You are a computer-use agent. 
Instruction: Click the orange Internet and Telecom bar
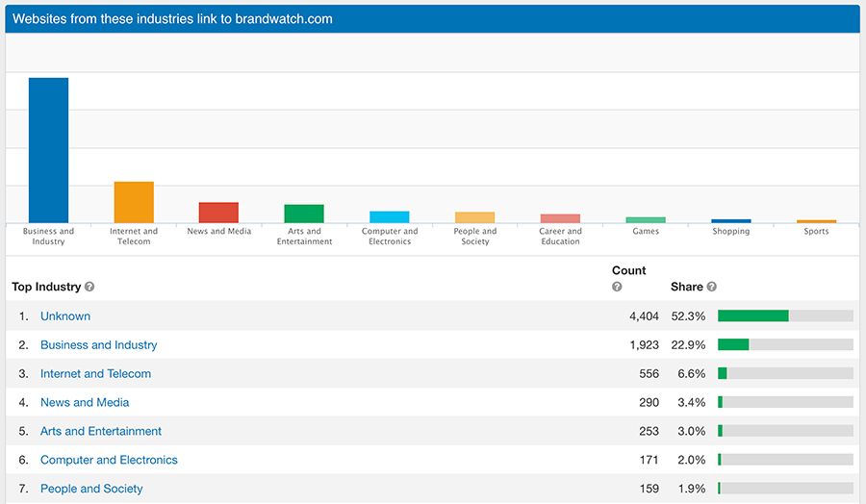(x=134, y=202)
